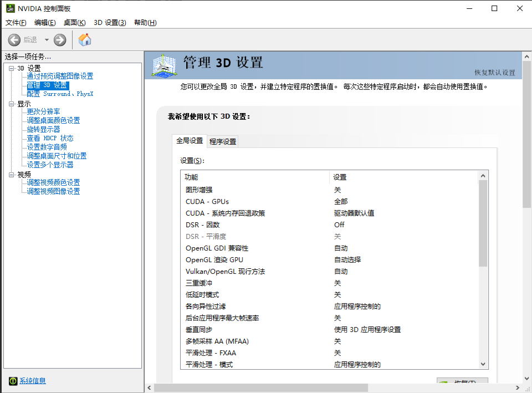Open the back history dropdown arrow

pos(47,40)
